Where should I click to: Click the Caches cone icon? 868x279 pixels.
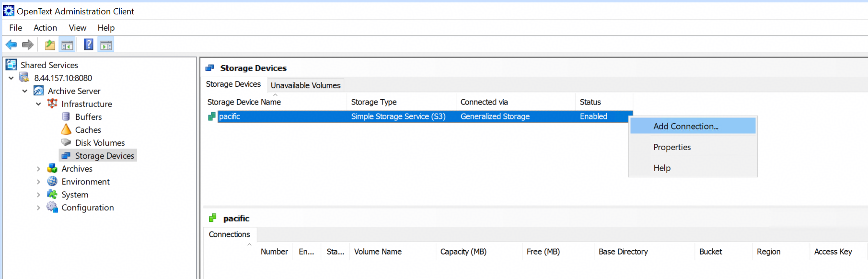click(66, 129)
